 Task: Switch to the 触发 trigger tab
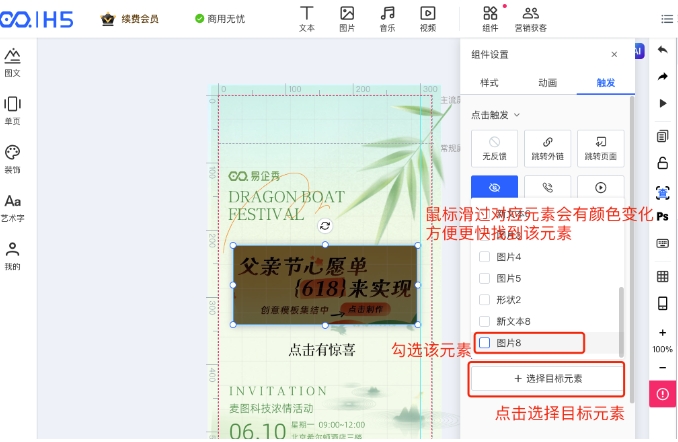(606, 83)
